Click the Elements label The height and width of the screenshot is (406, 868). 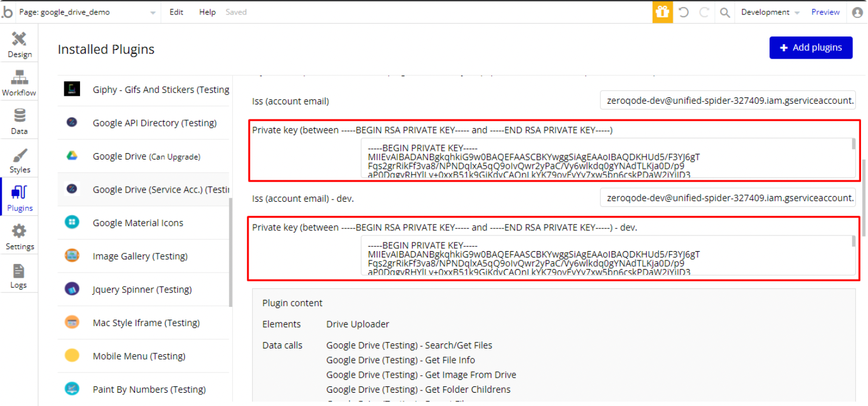[282, 324]
